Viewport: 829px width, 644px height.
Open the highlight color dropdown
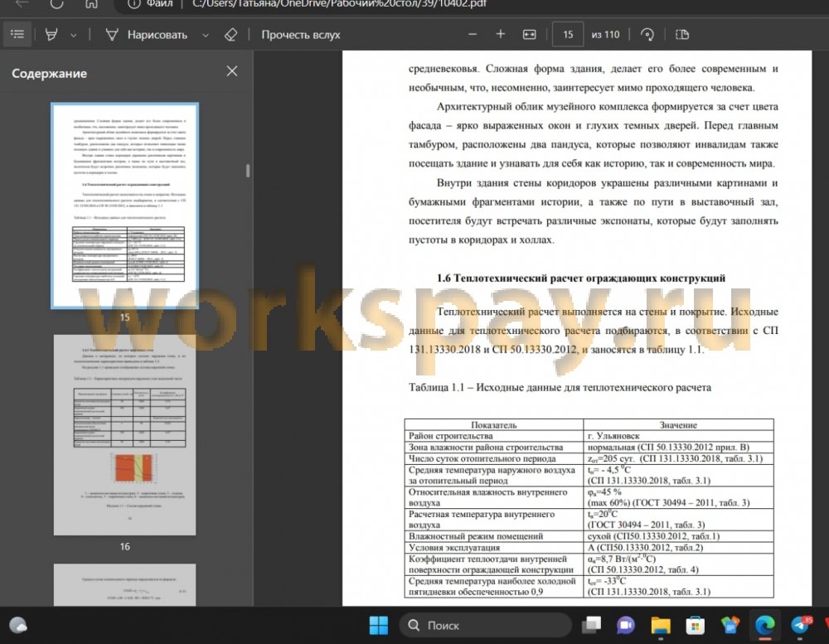[x=74, y=36]
